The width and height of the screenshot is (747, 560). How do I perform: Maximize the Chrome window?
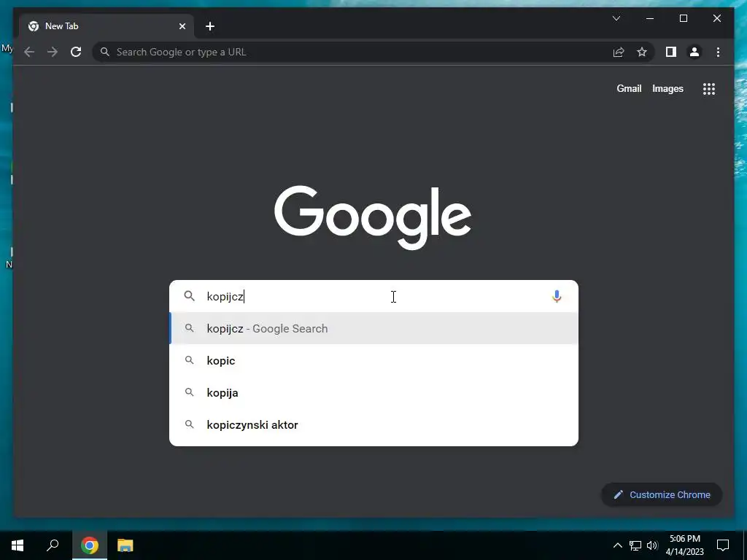[683, 18]
